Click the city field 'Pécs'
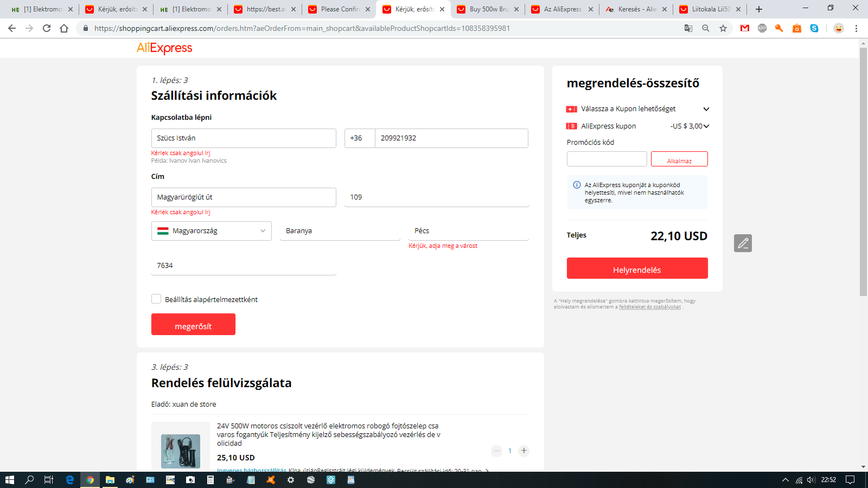The width and height of the screenshot is (868, 488). pyautogui.click(x=469, y=231)
